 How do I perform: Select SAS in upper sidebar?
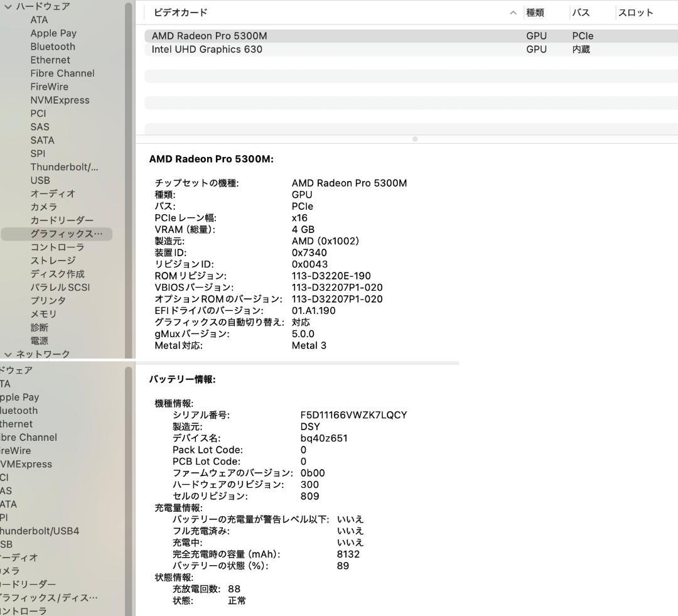click(40, 127)
